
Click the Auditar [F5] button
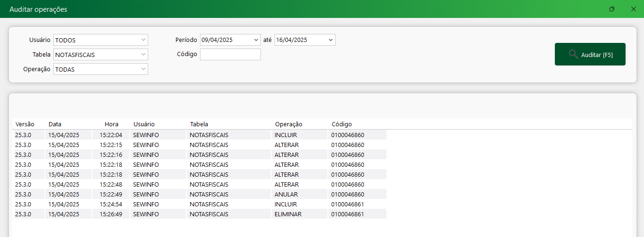(x=590, y=54)
